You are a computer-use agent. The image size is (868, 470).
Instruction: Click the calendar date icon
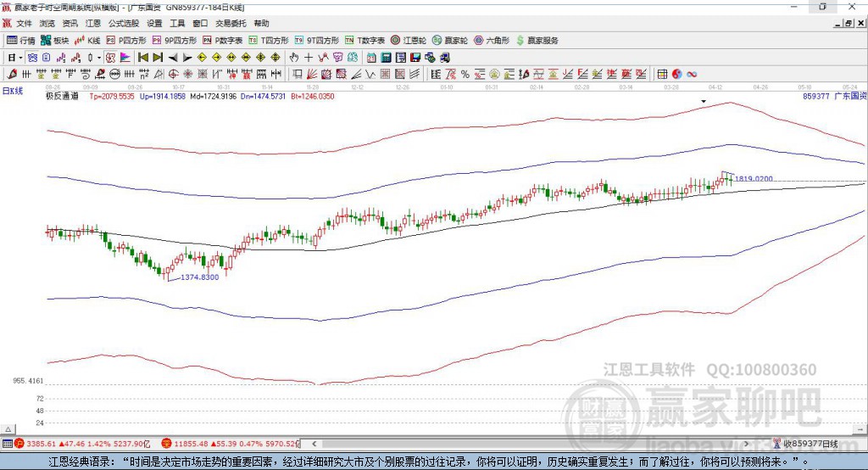[371, 58]
